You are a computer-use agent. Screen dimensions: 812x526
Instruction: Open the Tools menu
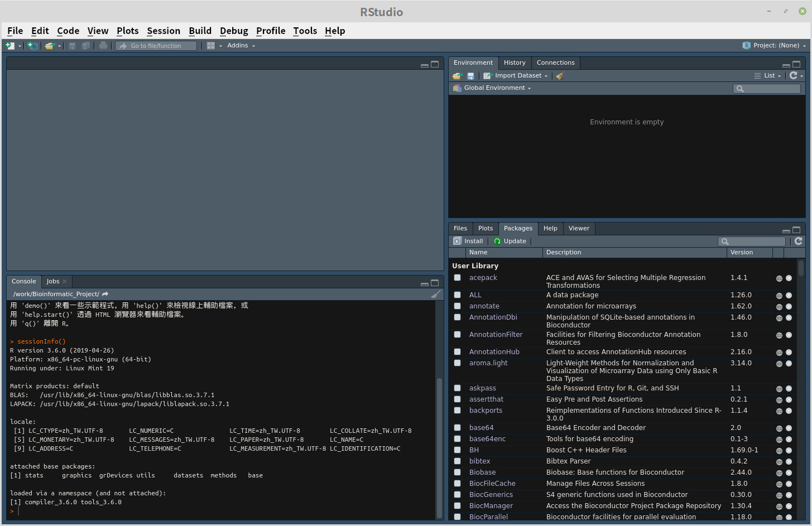click(305, 31)
